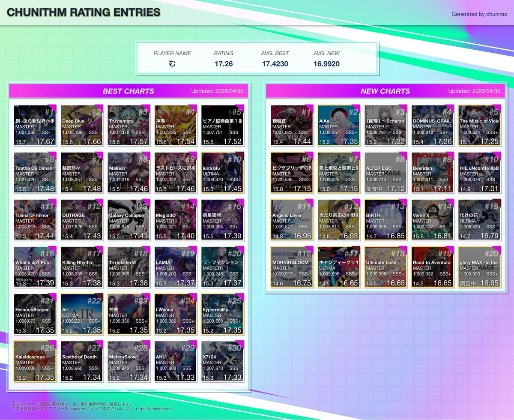Click the Updated date in BEST CHARTS

pyautogui.click(x=217, y=91)
